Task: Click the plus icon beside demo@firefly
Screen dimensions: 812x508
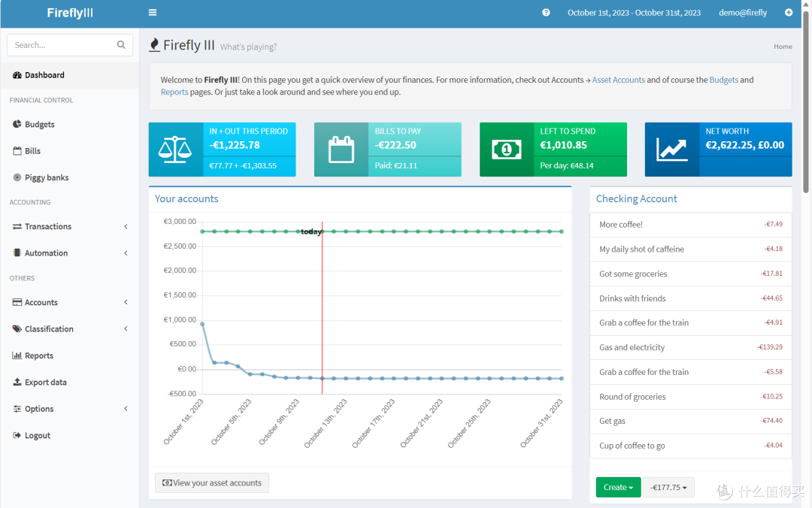Action: coord(789,13)
